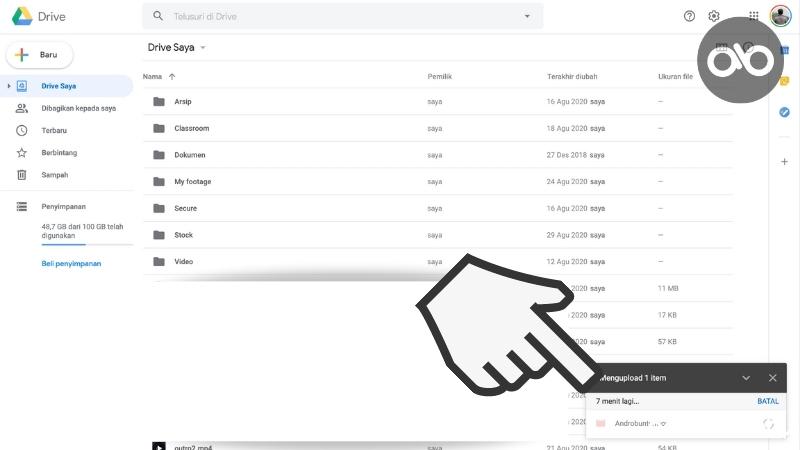This screenshot has width=800, height=450.
Task: Open the Drive Saya title dropdown
Action: 203,47
